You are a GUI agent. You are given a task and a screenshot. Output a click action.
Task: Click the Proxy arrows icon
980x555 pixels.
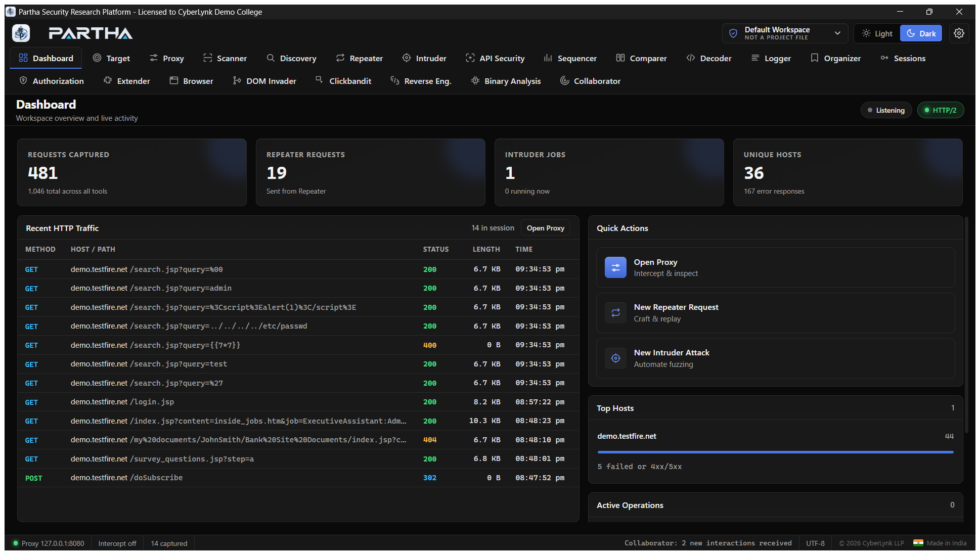click(x=154, y=58)
